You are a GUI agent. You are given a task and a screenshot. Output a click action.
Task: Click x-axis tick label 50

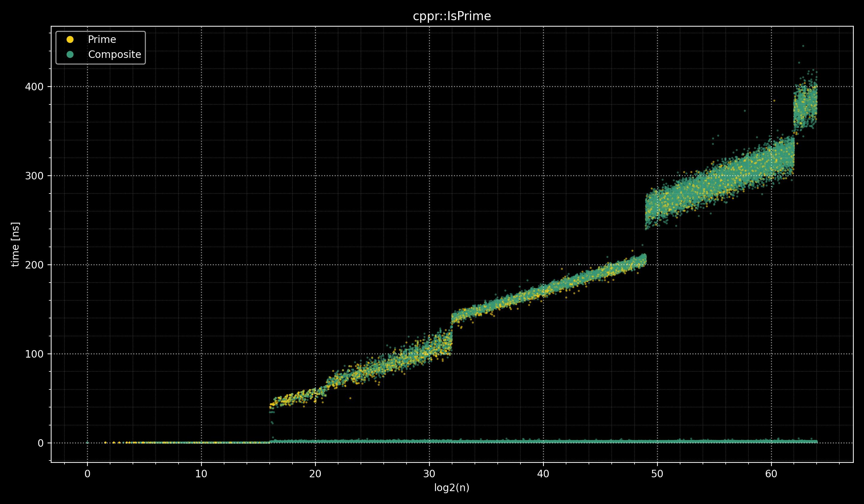(x=657, y=474)
